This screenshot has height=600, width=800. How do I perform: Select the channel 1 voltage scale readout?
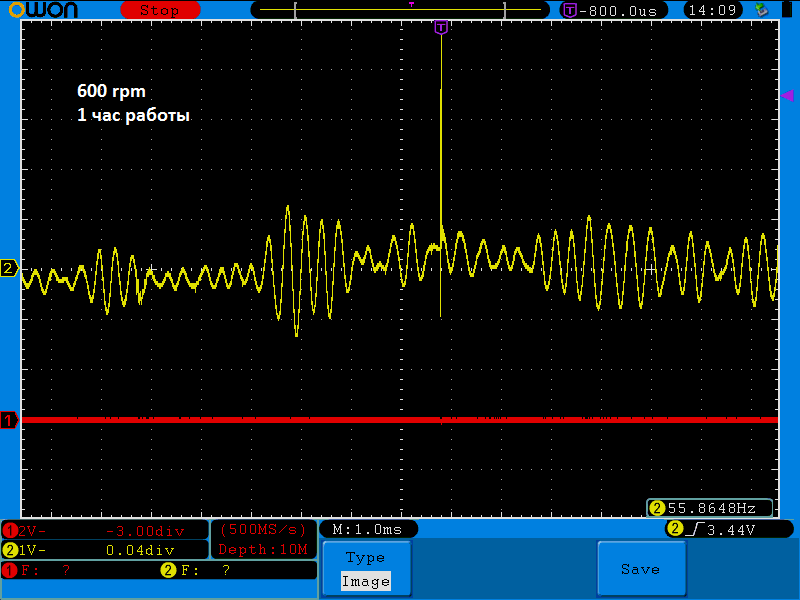(104, 530)
